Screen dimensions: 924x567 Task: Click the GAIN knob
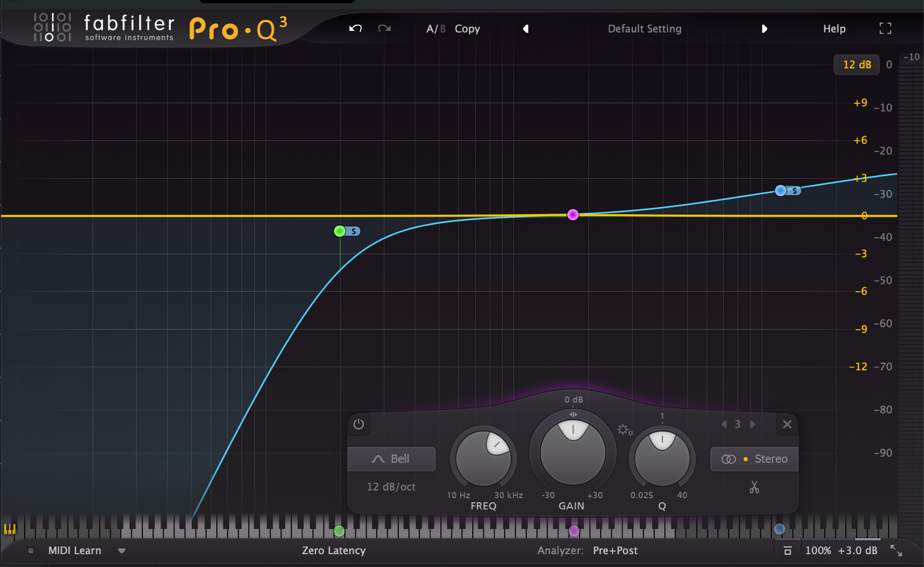pos(573,453)
